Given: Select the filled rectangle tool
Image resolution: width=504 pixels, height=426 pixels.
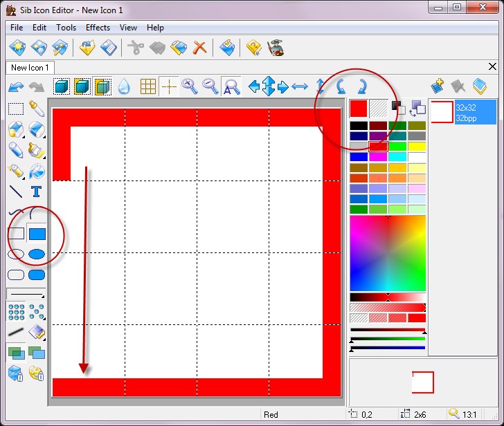Looking at the screenshot, I should [37, 234].
